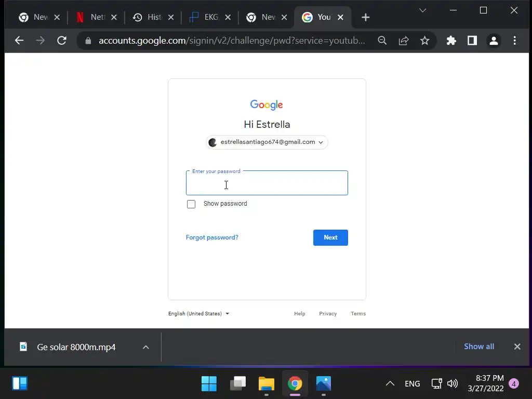Open the Privacy link

pos(328,313)
